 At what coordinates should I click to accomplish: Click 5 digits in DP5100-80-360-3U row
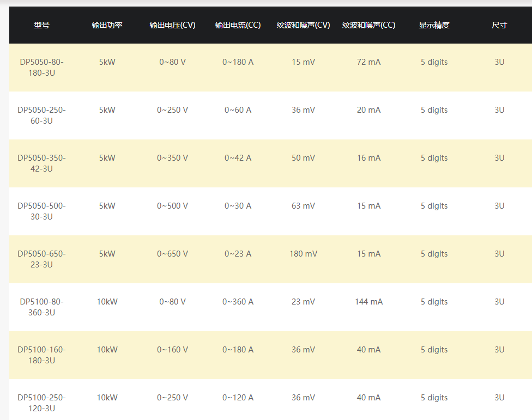coord(434,302)
